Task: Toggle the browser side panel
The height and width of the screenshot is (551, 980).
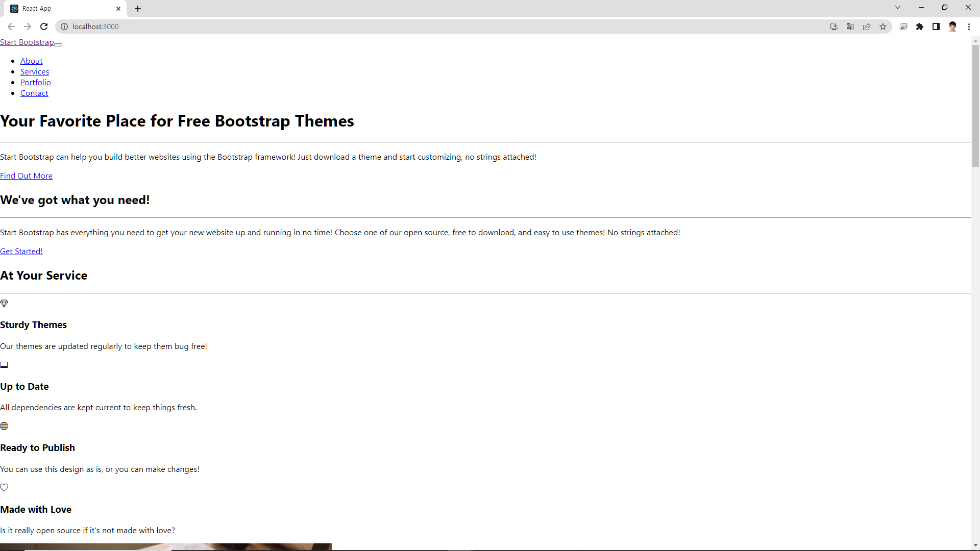Action: [936, 27]
